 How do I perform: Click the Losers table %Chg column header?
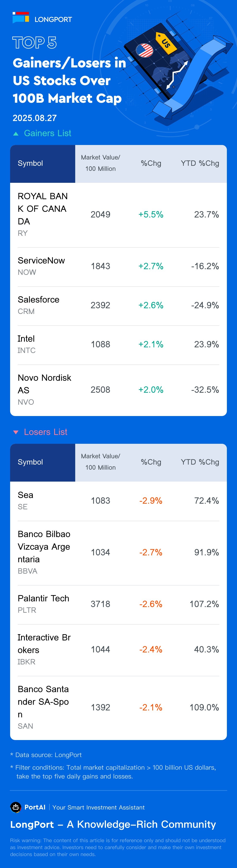[151, 462]
